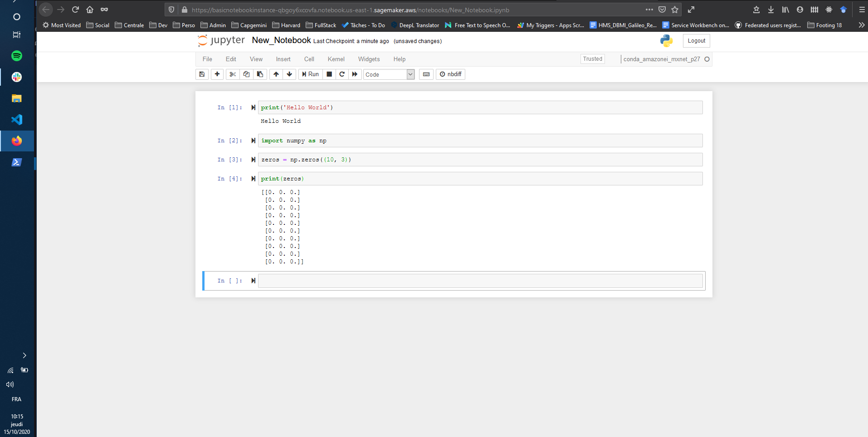Copy the selected cell using copy icon
Screen dimensions: 868x437
tap(246, 74)
